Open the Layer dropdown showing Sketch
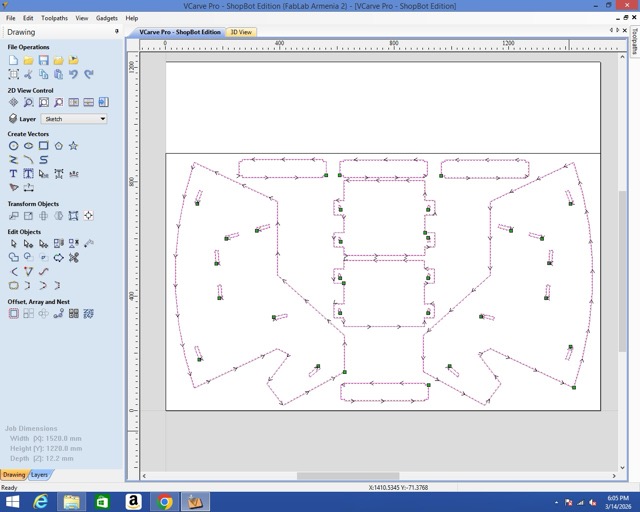This screenshot has height=512, width=640. pyautogui.click(x=74, y=119)
